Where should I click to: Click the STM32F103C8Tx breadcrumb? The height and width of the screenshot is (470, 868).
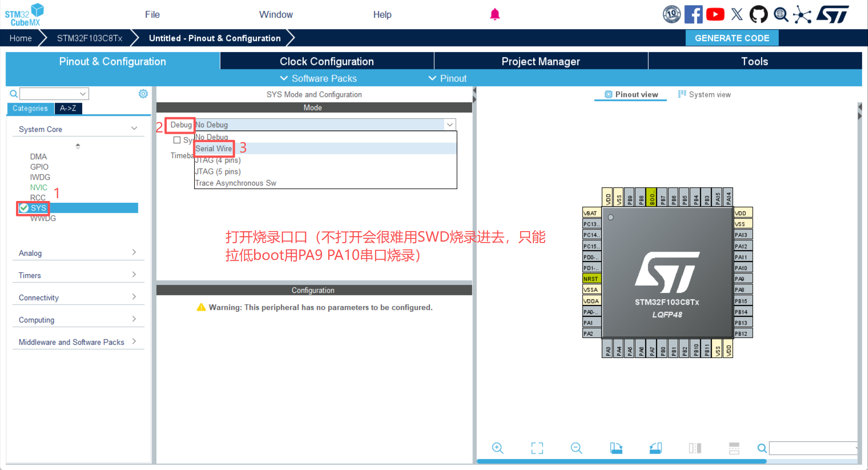pos(90,38)
